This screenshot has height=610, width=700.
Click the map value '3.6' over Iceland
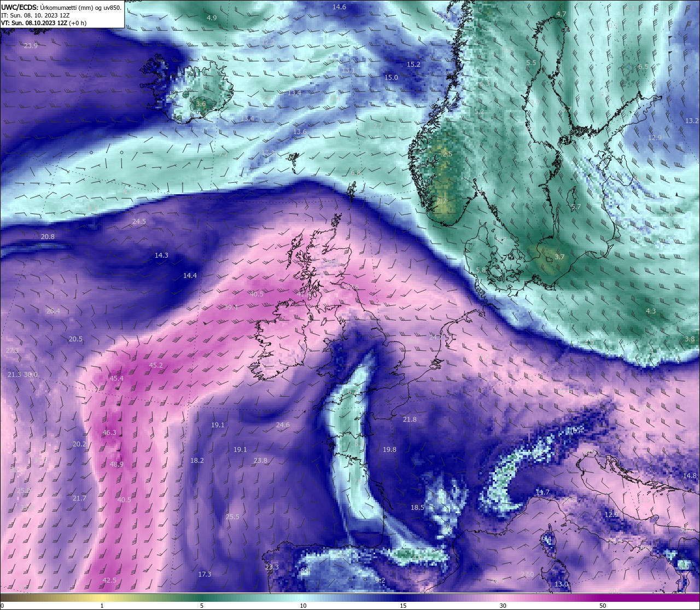[201, 103]
